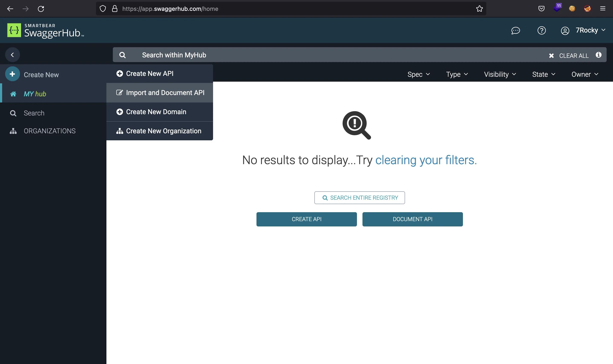
Task: Open the Firefox hamburger menu
Action: point(603,9)
